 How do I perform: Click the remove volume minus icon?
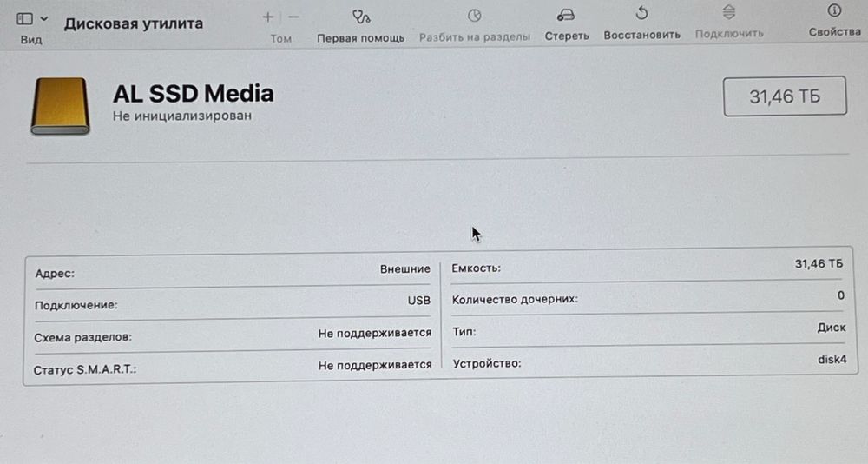(294, 17)
